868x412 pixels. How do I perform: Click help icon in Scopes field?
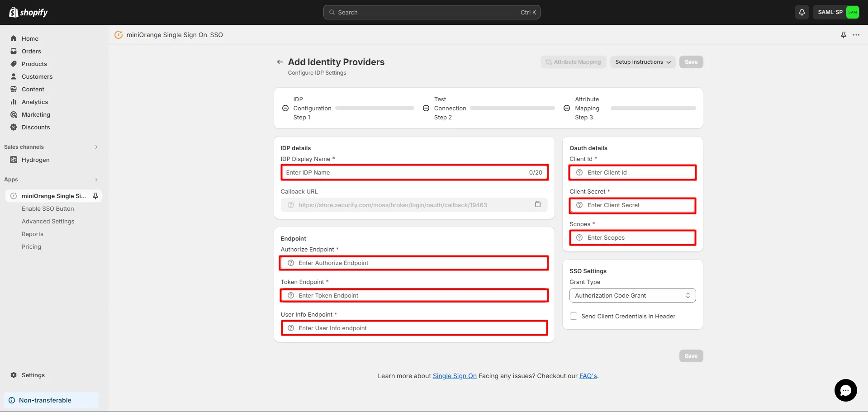(x=579, y=237)
